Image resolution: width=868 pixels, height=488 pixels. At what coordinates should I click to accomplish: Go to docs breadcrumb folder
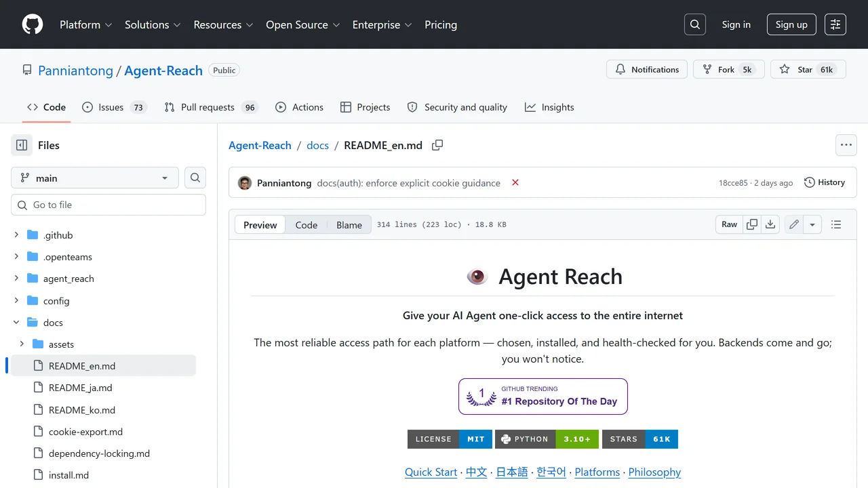[x=317, y=145]
